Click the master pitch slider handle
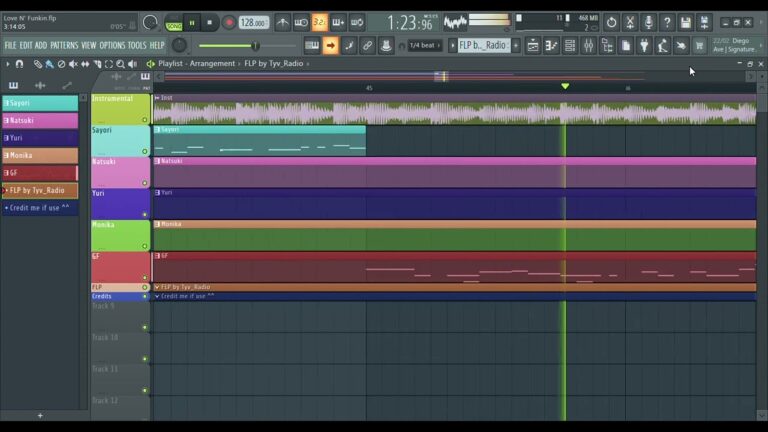Viewport: 768px width, 432px height. click(x=255, y=46)
